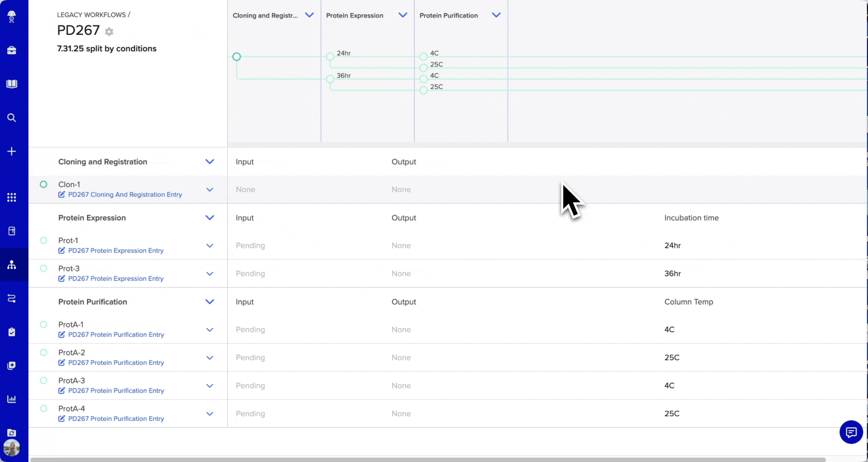868x462 pixels.
Task: Open the Insights bar chart icon in sidebar
Action: (x=12, y=399)
